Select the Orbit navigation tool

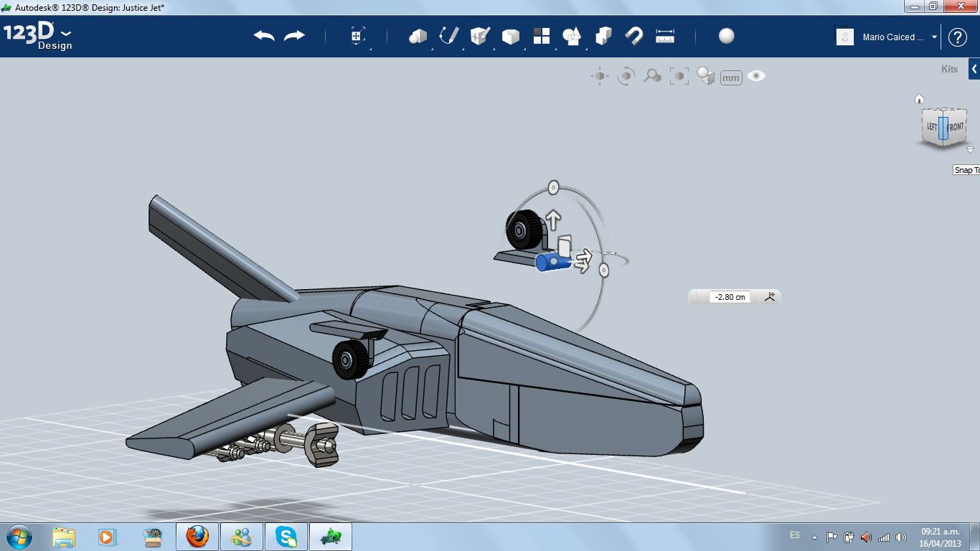tap(626, 76)
